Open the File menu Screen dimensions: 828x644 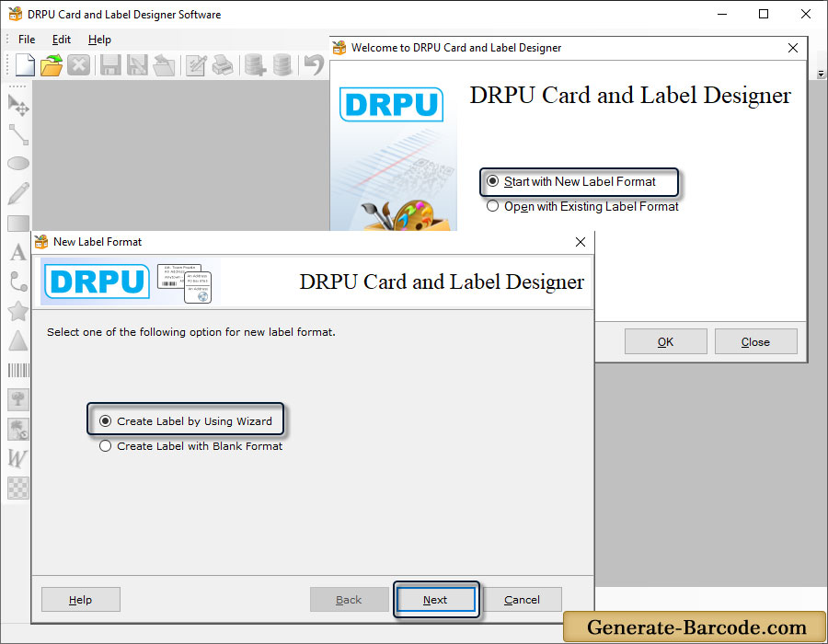pyautogui.click(x=27, y=40)
